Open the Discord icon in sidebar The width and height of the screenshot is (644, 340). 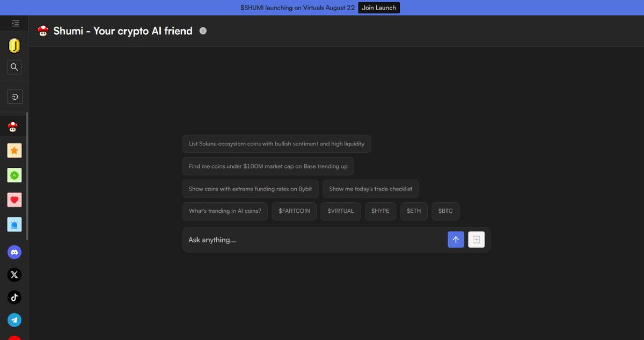point(14,252)
